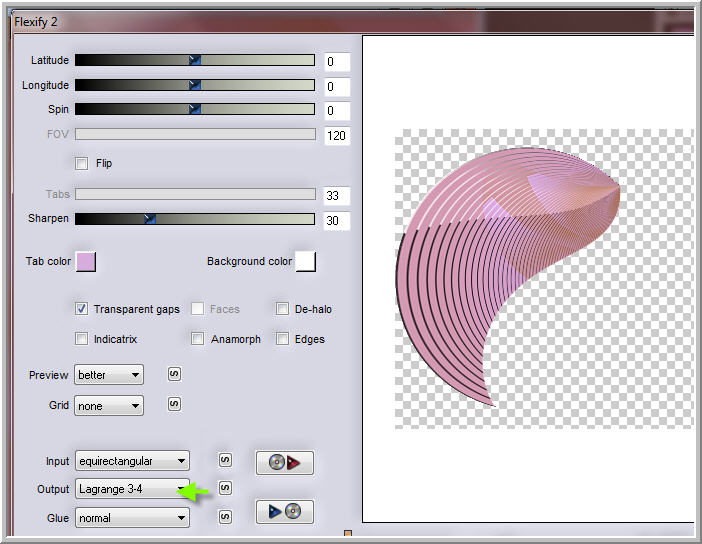The image size is (702, 544).
Task: Open the Input equirectangular dropdown
Action: [x=133, y=461]
